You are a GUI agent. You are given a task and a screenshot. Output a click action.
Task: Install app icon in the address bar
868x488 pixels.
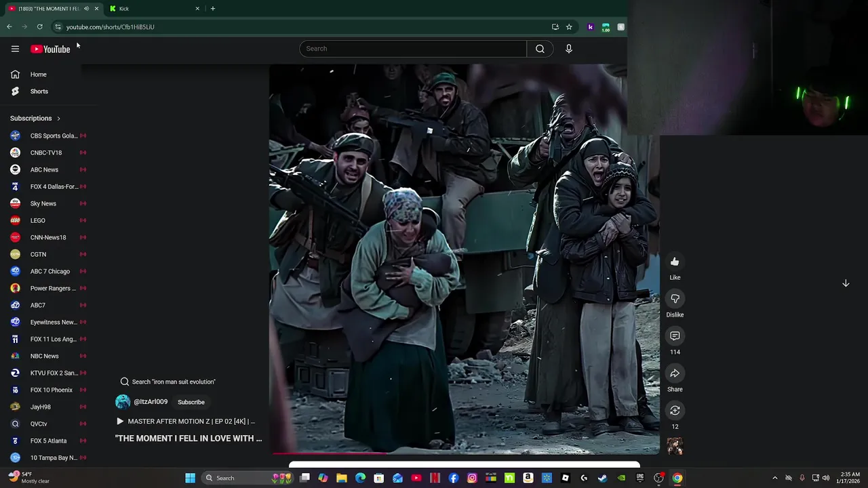[555, 27]
